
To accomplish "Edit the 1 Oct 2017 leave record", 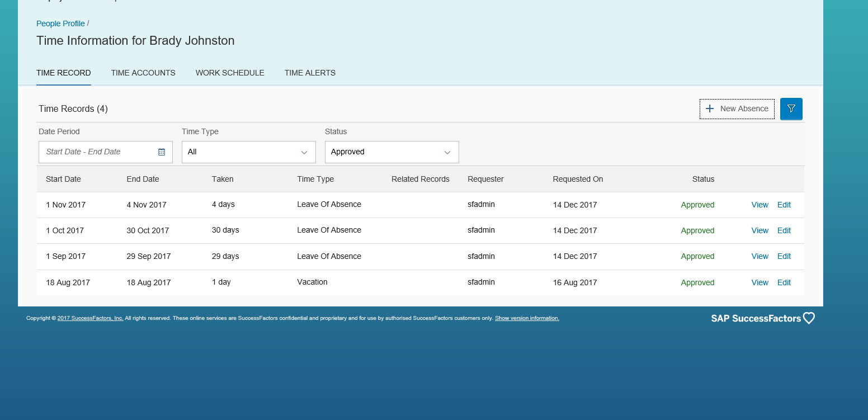I will 784,230.
